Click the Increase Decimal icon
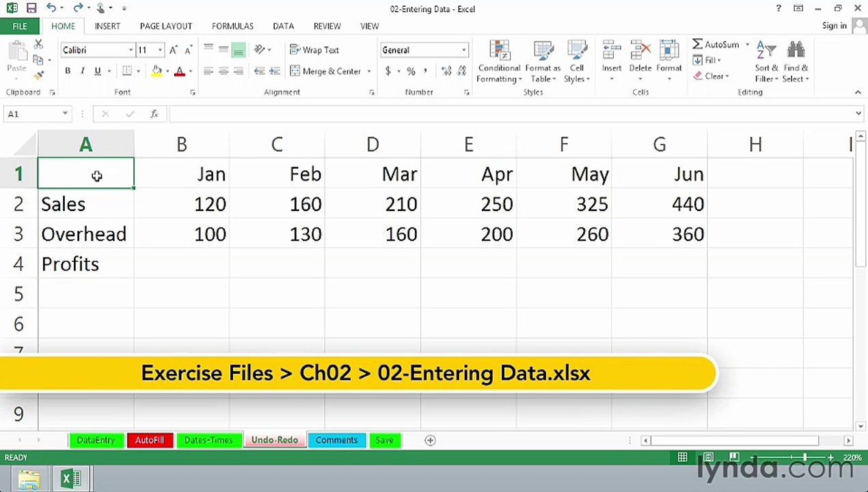The image size is (868, 492). pyautogui.click(x=446, y=71)
